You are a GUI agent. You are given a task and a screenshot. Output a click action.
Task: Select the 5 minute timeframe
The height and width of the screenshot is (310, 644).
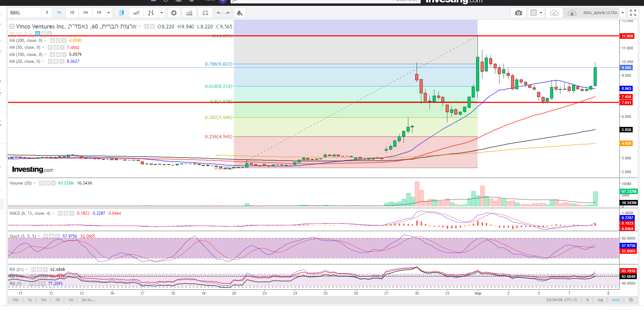tap(47, 13)
